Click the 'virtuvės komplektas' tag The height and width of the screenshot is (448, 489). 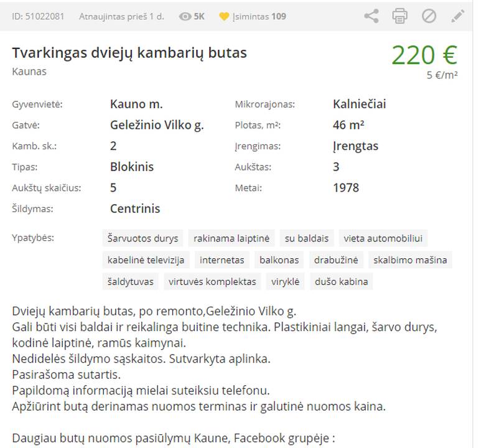click(212, 282)
